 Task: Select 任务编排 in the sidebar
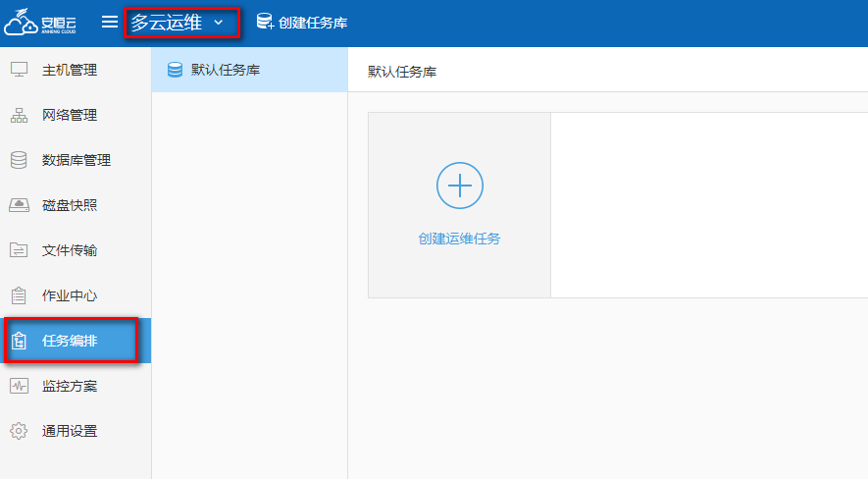pyautogui.click(x=76, y=341)
